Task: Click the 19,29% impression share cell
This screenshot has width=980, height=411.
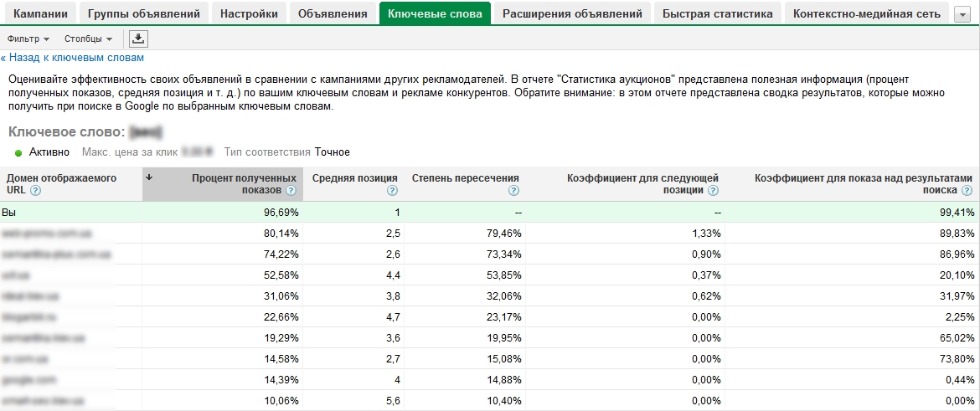Action: (281, 338)
